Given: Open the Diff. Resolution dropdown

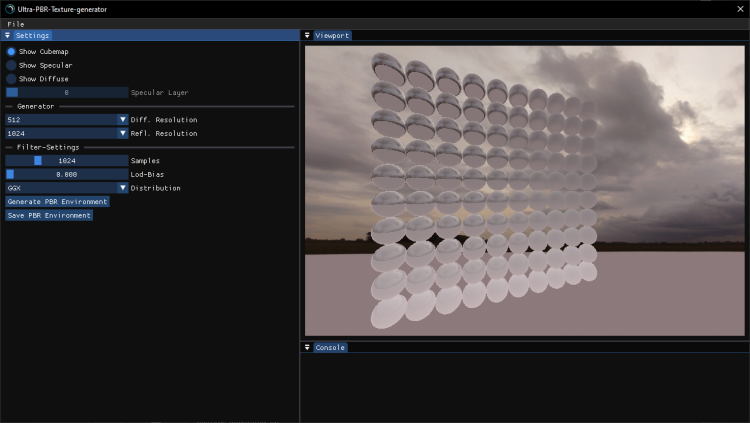Looking at the screenshot, I should tap(66, 119).
